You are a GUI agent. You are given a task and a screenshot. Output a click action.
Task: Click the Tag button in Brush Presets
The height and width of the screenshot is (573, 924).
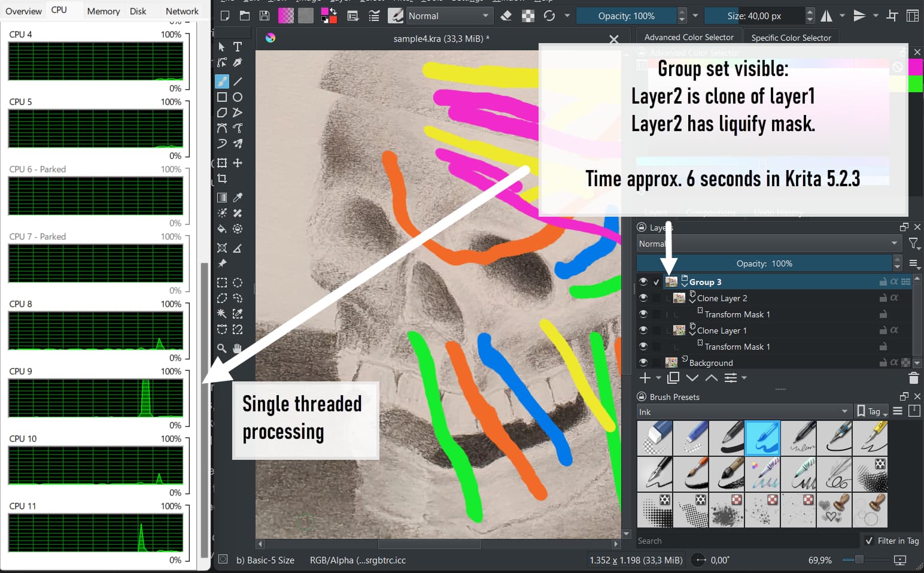(872, 411)
